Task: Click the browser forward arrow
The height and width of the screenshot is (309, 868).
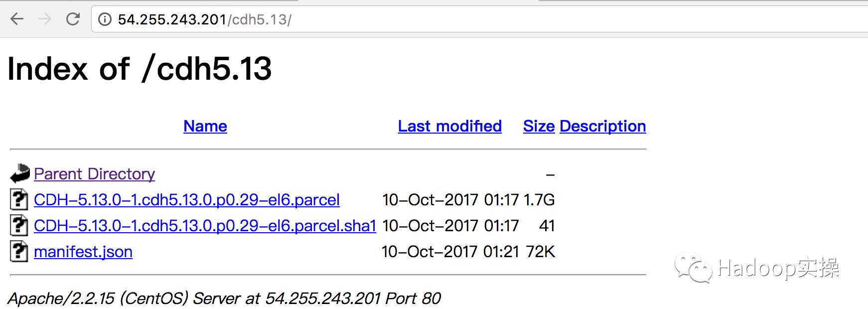Action: coord(45,19)
